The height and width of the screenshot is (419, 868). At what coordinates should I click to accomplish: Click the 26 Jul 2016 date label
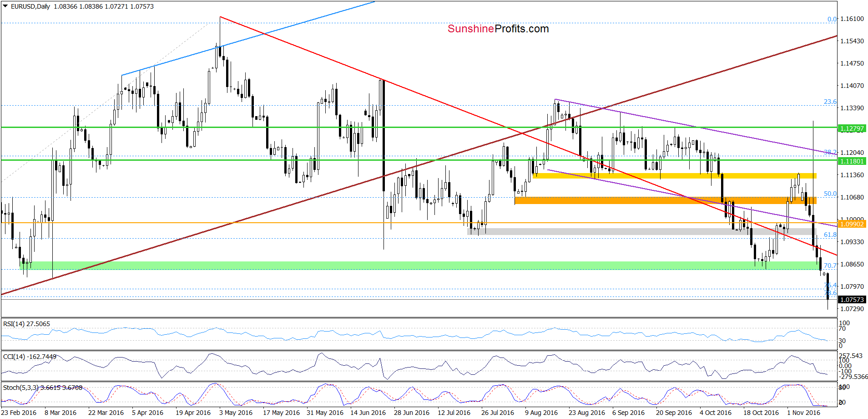(498, 413)
